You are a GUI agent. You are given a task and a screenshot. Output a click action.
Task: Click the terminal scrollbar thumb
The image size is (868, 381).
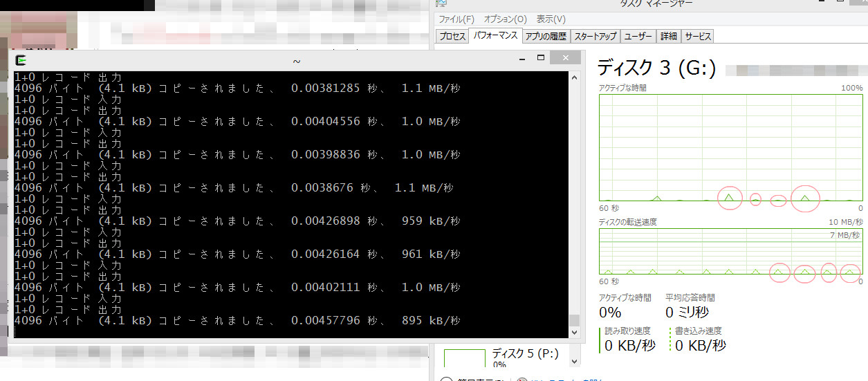tap(574, 321)
